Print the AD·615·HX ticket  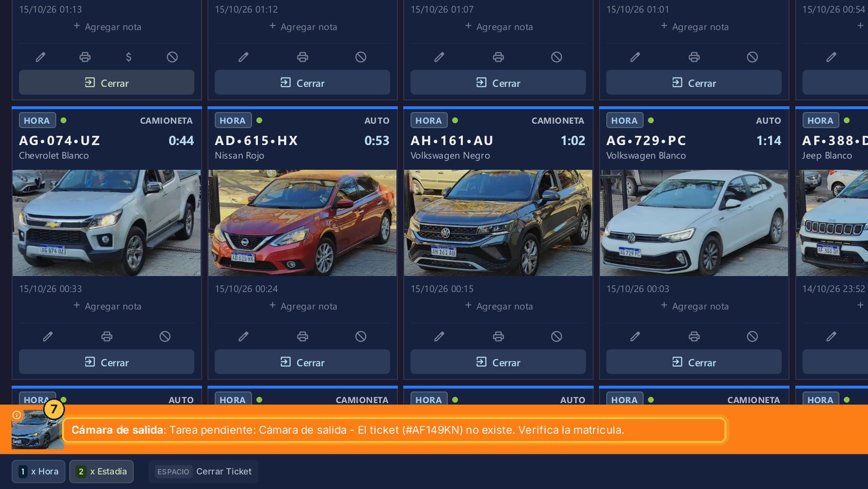coord(303,336)
